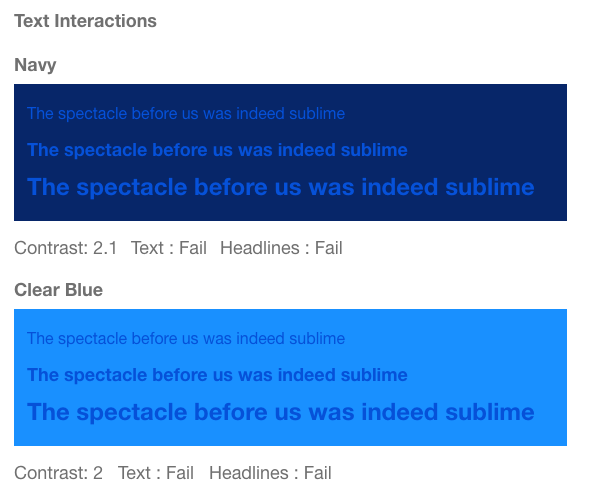Click the Text Interactions heading
Viewport: 593px width, 499px height.
coord(85,21)
